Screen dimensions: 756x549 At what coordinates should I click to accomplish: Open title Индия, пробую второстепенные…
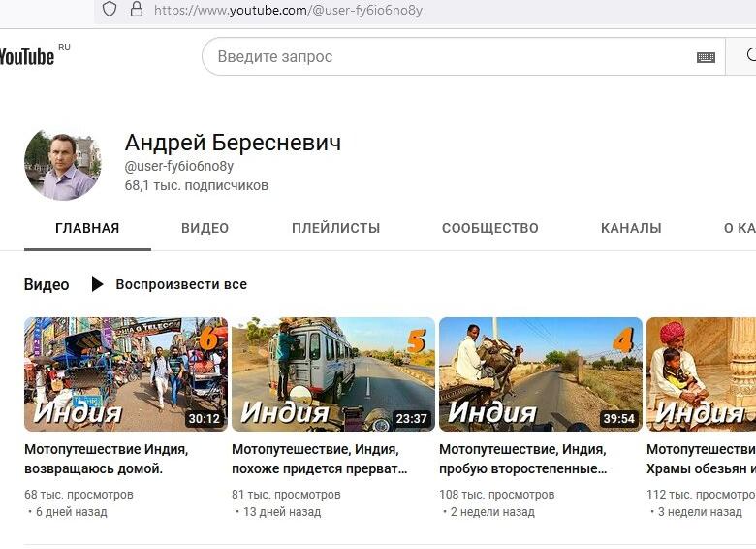[x=523, y=459]
